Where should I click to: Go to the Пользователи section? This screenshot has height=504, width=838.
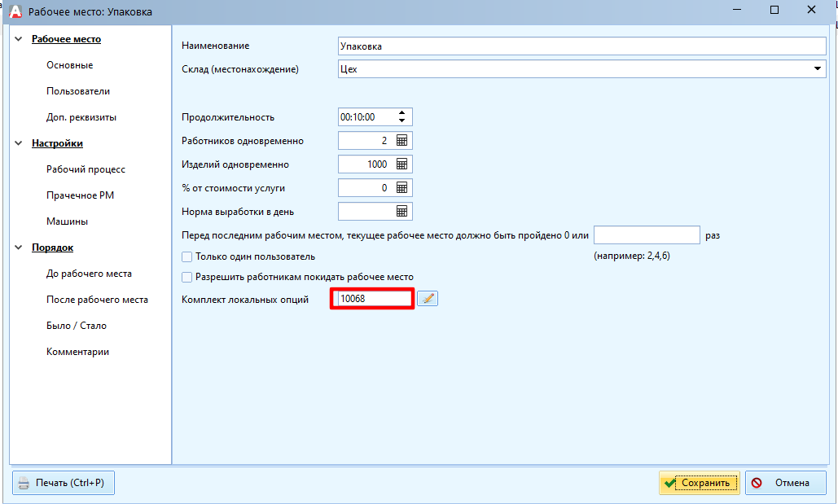[78, 91]
